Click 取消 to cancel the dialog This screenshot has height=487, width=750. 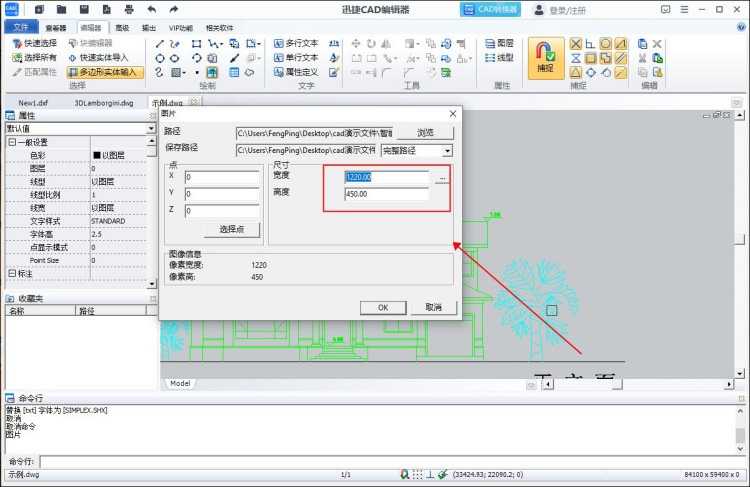(x=433, y=308)
